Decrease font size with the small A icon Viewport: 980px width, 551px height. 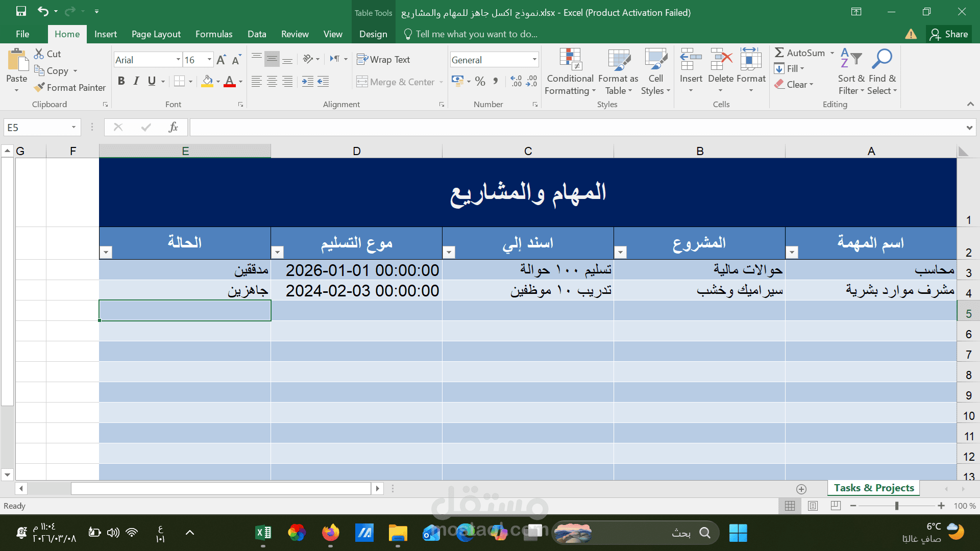[236, 60]
